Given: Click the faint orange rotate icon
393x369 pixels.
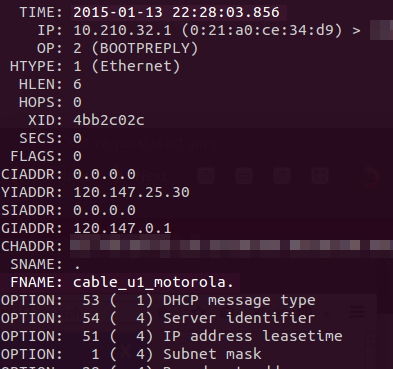Looking at the screenshot, I should (370, 177).
